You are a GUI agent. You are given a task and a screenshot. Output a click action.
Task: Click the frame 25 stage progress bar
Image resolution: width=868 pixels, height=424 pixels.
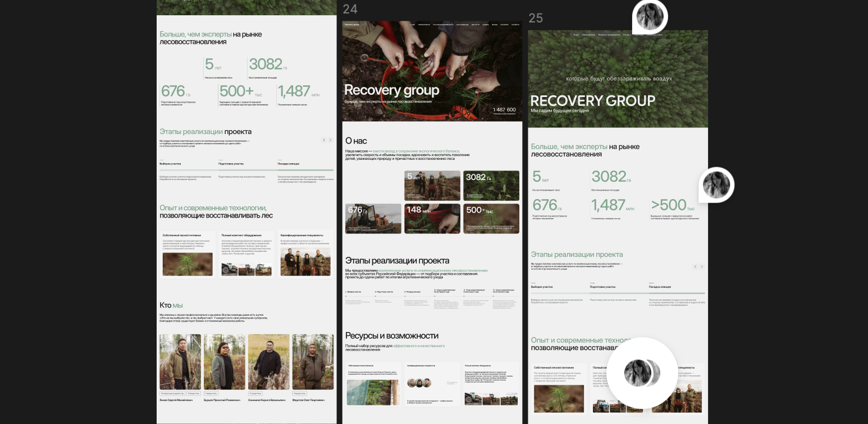click(618, 293)
